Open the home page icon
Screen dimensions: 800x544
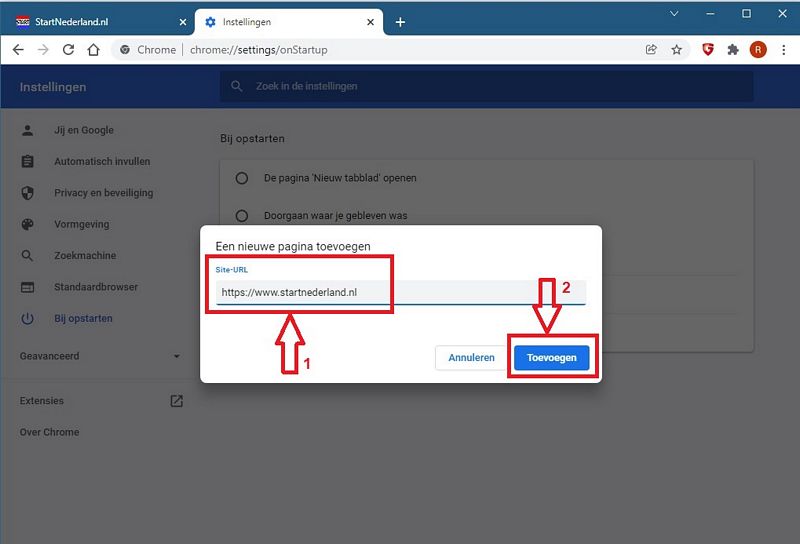pos(93,50)
